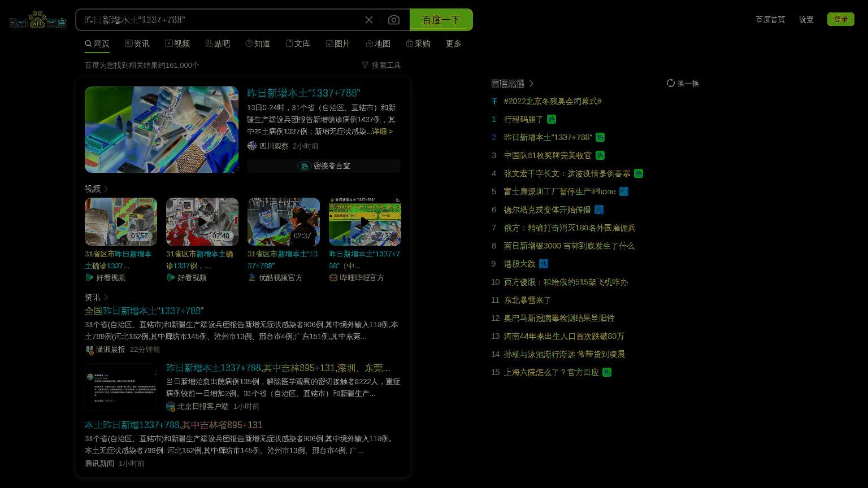Viewport: 868px width, 488px height.
Task: Play the 优酷视频官方 video thumbnail
Action: 284,221
